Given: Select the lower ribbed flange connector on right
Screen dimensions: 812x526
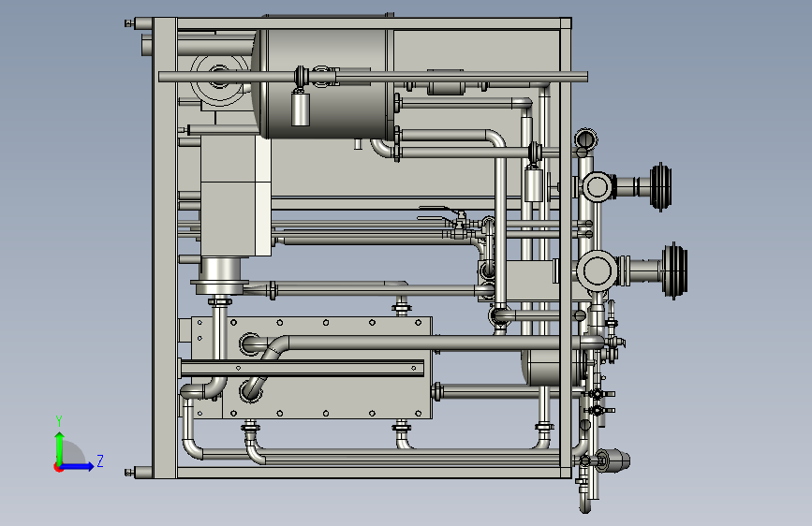Looking at the screenshot, I should click(674, 270).
